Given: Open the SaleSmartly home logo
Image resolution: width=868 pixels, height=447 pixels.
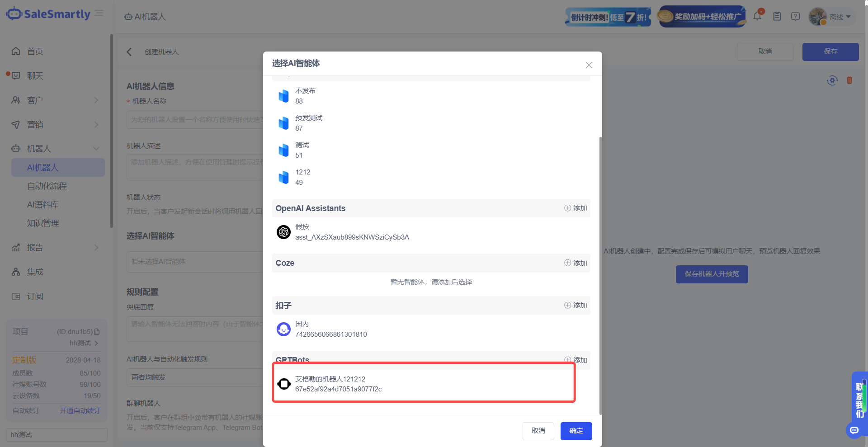Looking at the screenshot, I should pos(48,14).
